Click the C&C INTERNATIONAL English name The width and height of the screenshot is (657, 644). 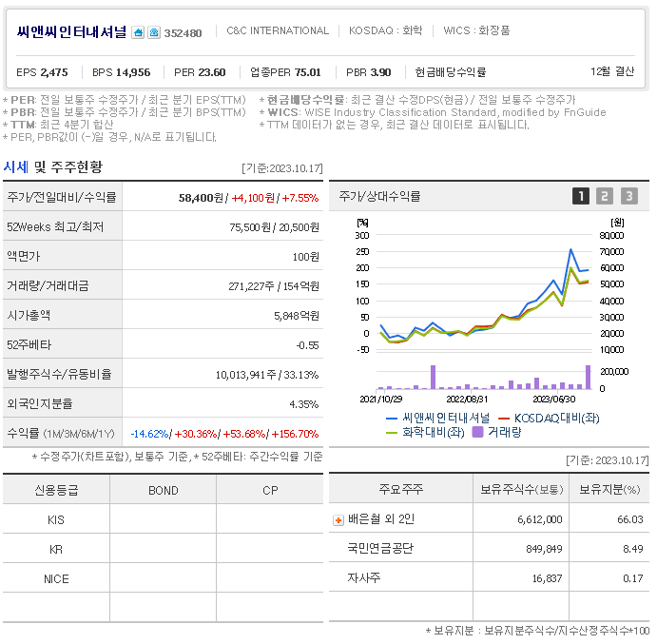pos(278,30)
